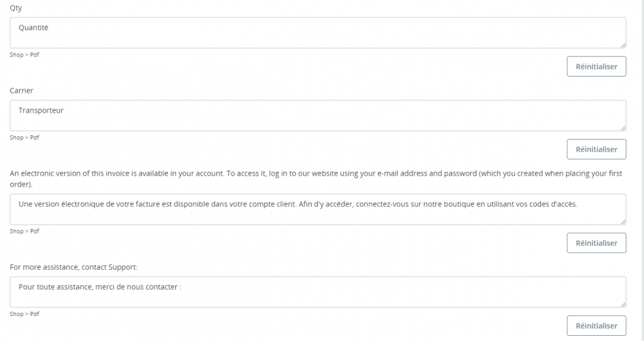Click 'Shop > Pdf' path below assistance field
644x341 pixels.
24,314
